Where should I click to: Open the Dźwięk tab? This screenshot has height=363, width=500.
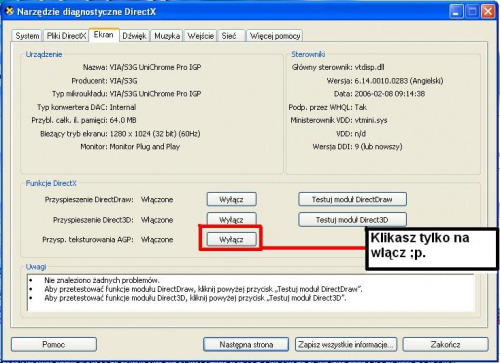(134, 36)
